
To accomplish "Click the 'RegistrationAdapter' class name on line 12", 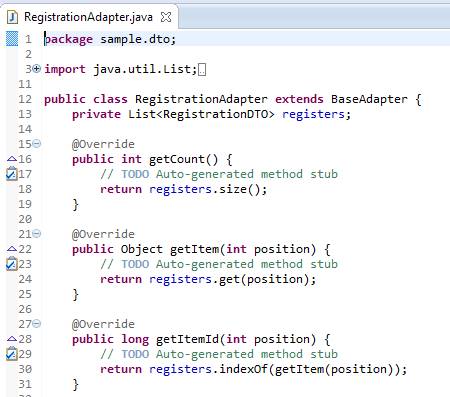I will coord(201,99).
